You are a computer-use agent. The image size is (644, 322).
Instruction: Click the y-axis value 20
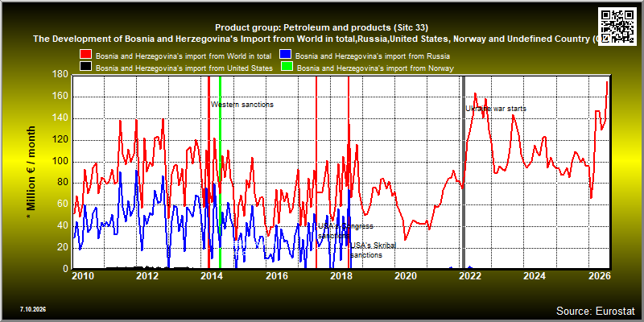(x=62, y=247)
